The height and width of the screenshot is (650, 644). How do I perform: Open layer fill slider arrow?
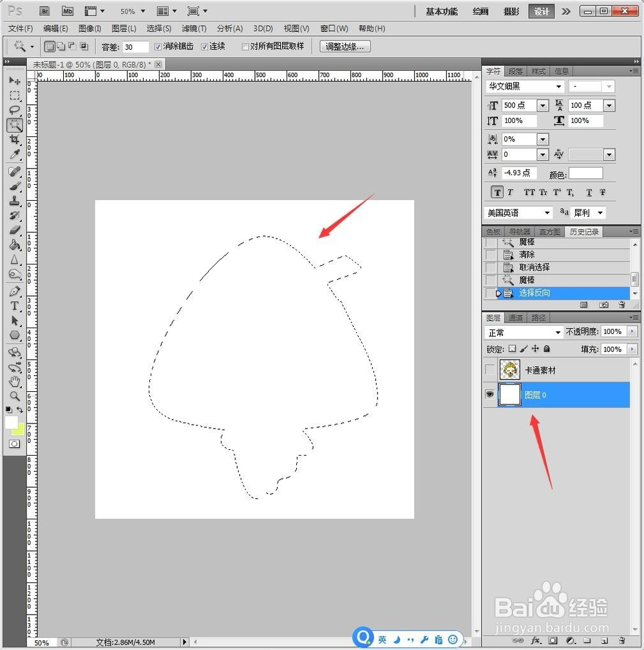pos(632,349)
